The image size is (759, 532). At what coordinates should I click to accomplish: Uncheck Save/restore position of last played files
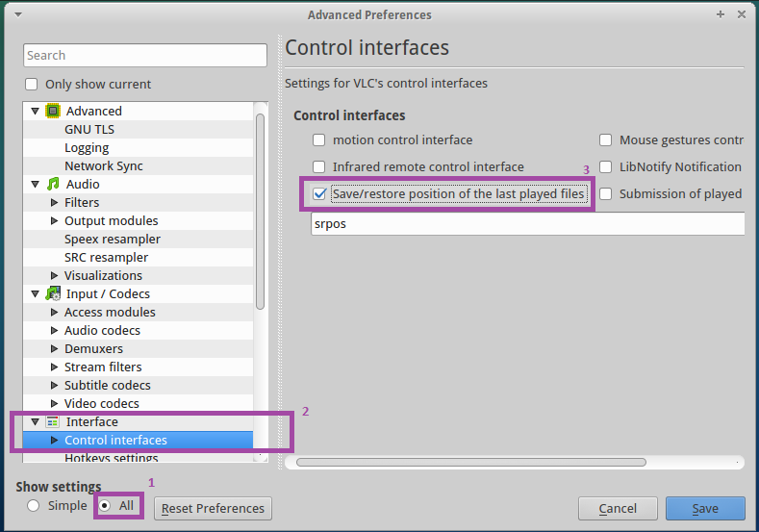click(x=319, y=194)
